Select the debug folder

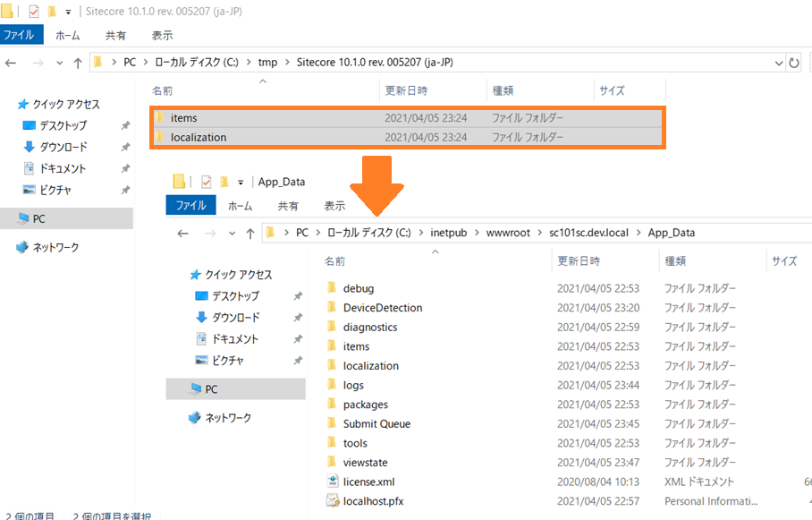[x=359, y=288]
